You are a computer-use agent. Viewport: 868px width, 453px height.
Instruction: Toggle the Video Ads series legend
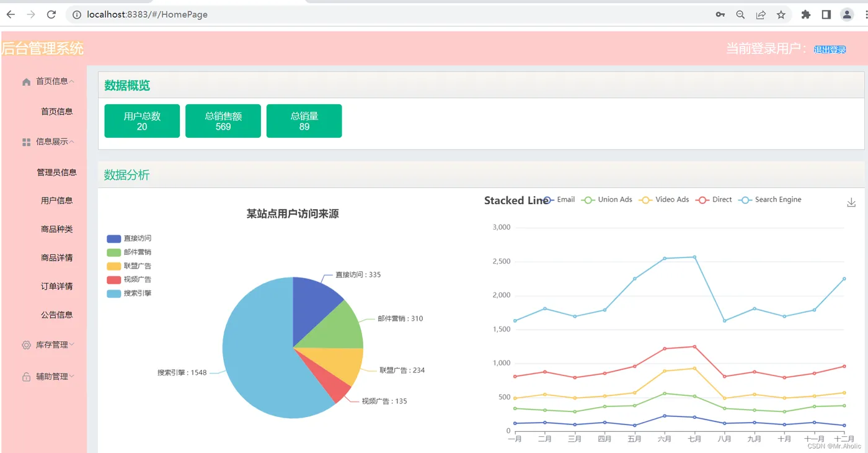pyautogui.click(x=664, y=200)
